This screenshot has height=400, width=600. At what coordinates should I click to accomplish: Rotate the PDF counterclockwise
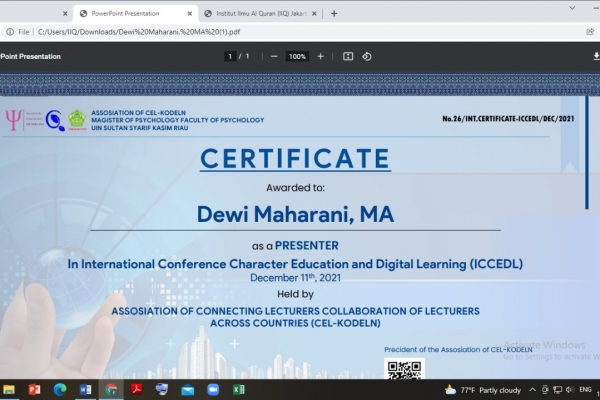367,56
